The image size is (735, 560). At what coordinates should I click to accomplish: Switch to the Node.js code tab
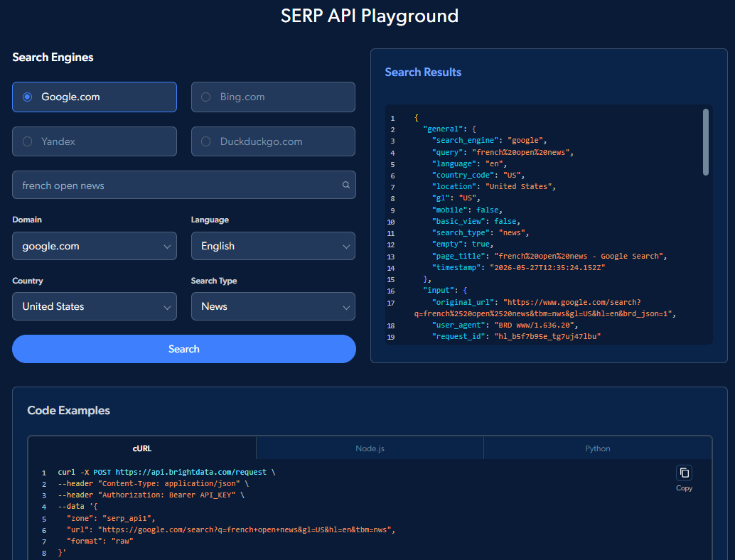[x=370, y=448]
